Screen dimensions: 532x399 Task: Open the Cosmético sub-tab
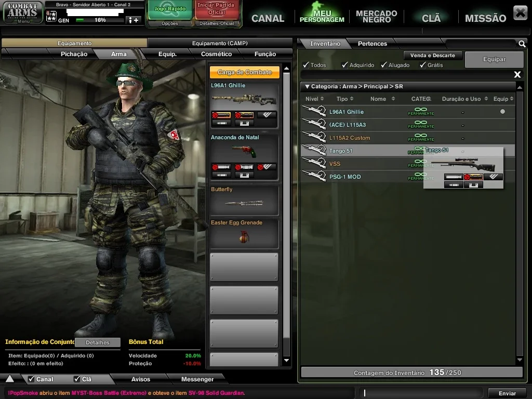click(216, 54)
